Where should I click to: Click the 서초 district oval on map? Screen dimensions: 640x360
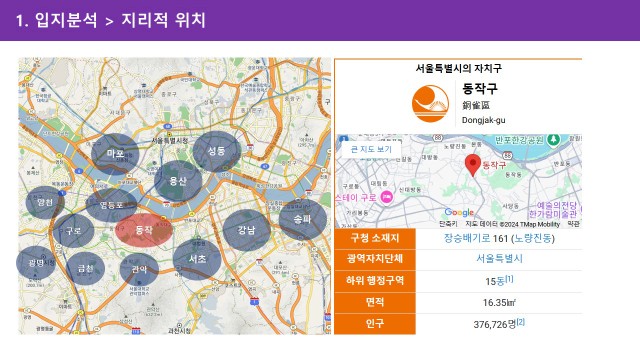click(x=197, y=259)
